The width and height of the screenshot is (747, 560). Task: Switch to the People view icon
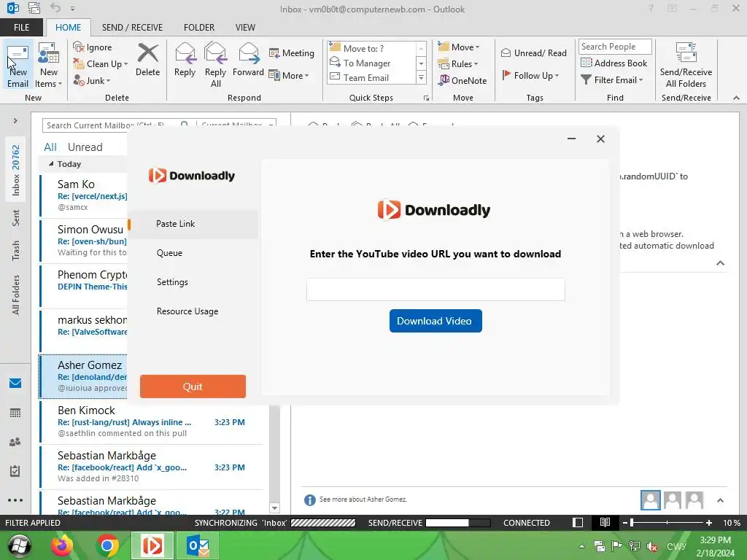[15, 442]
